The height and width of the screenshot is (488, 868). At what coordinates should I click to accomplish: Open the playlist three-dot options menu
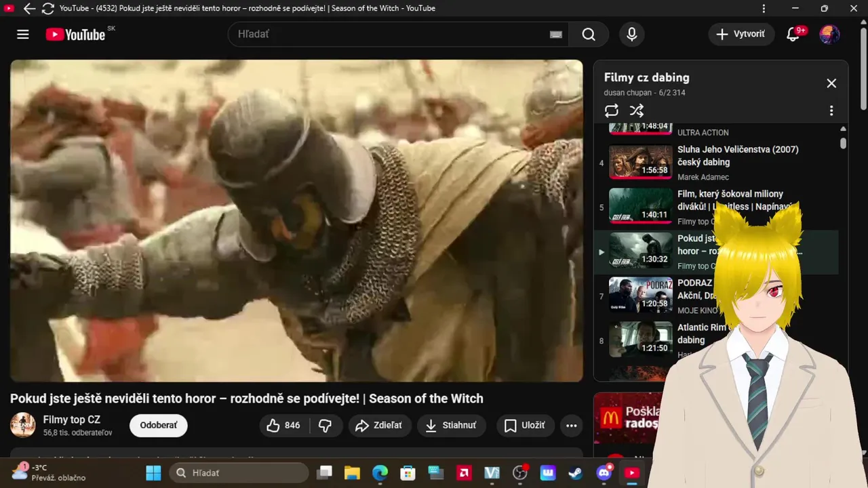click(x=831, y=110)
